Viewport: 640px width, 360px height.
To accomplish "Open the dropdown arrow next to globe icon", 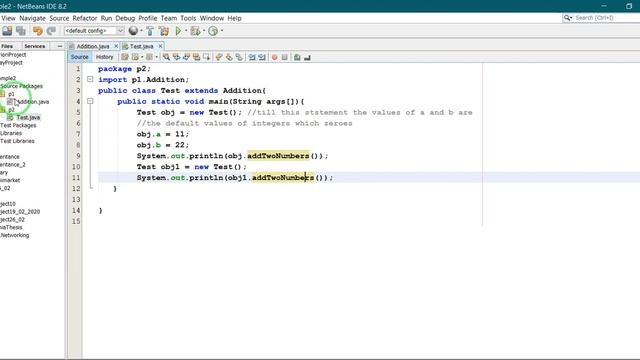I will (141, 31).
